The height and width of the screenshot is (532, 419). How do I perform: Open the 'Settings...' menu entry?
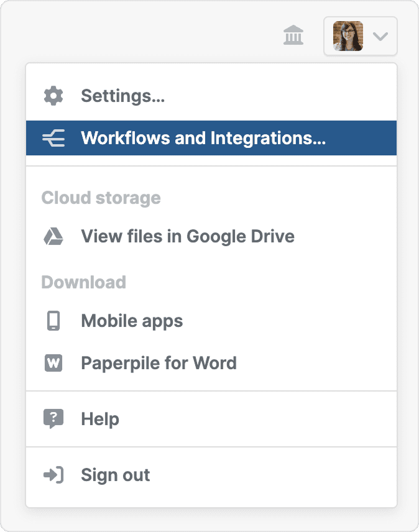tap(122, 96)
